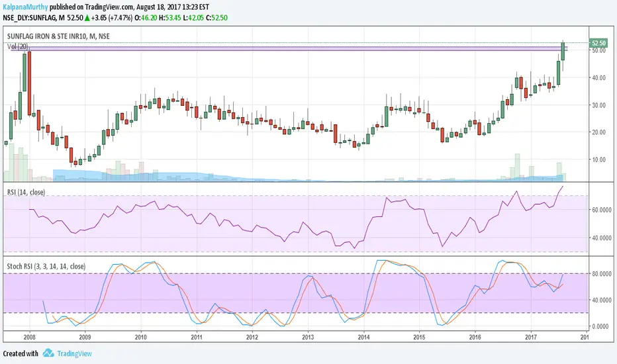Click the L:42.05 low value

193,18
